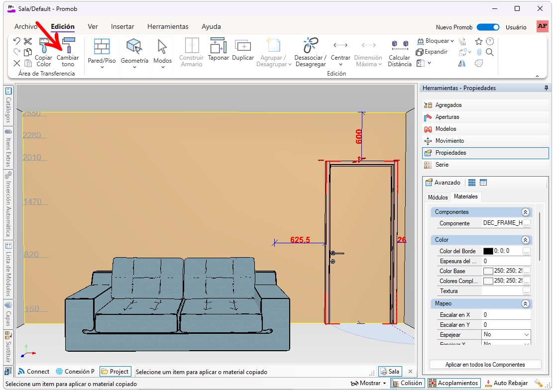Viewport: 553px width, 392px height.
Task: Click Aplicar en todos los Componentes button
Action: pyautogui.click(x=485, y=365)
